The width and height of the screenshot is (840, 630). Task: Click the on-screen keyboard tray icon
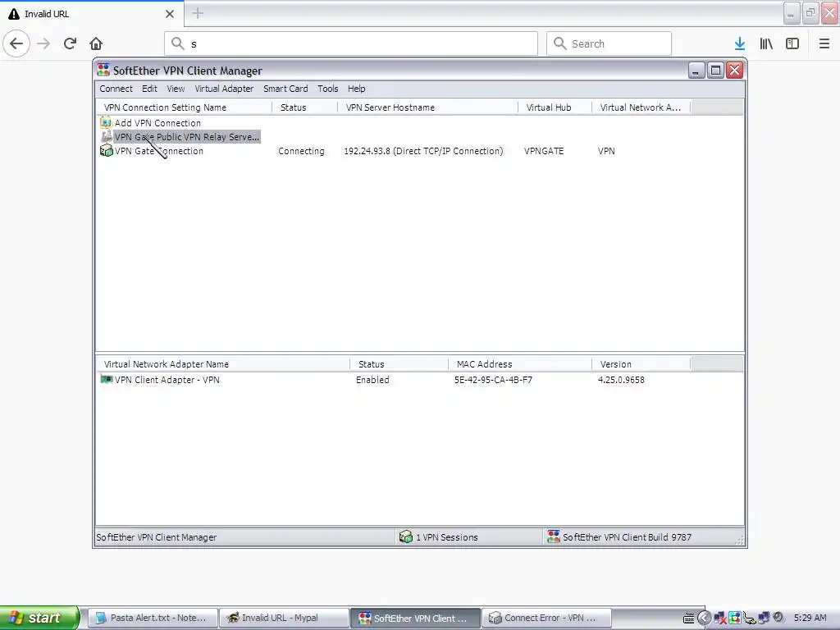[689, 619]
